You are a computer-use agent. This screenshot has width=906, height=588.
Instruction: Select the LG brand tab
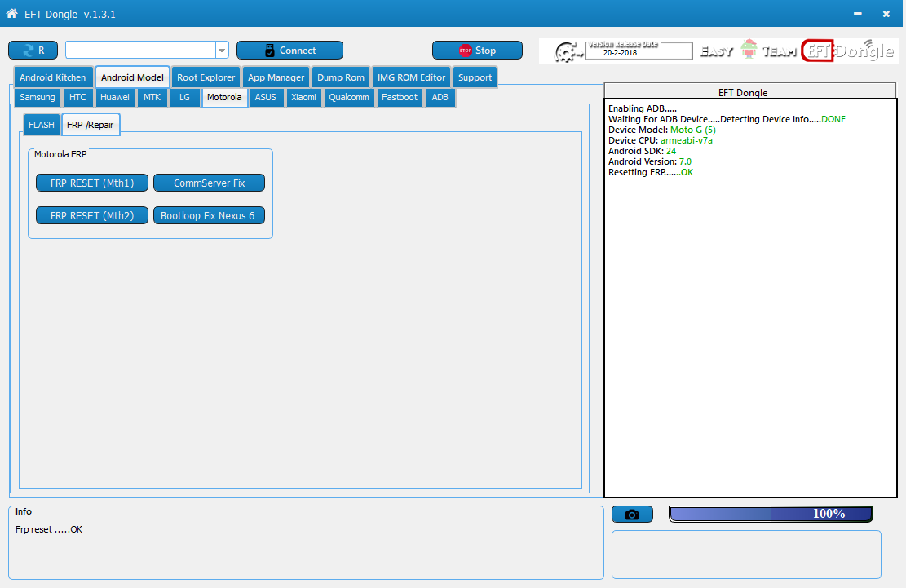point(184,97)
